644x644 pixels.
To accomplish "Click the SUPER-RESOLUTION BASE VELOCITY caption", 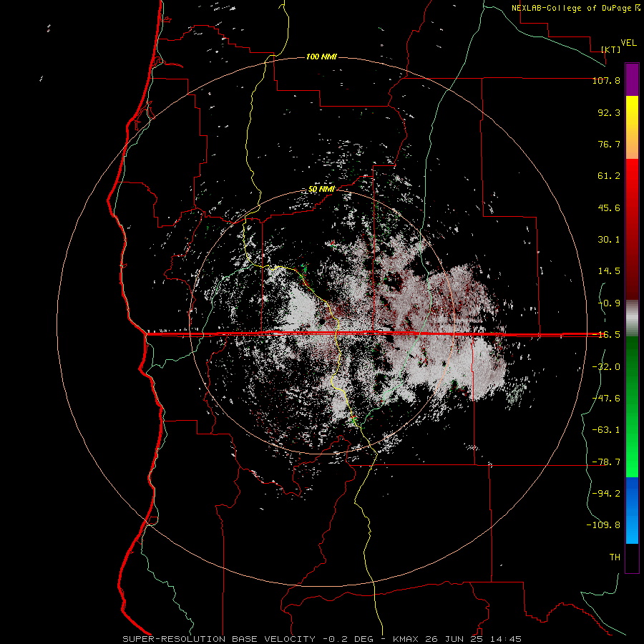I will pos(219,639).
